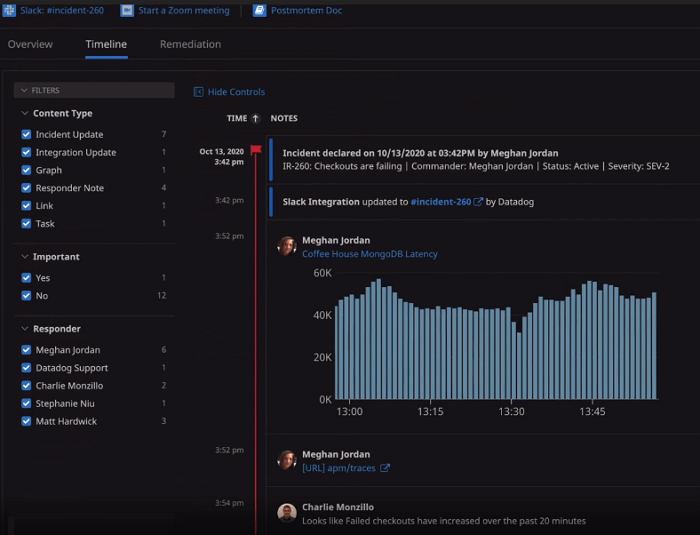Click the Time column sort arrow
The height and width of the screenshot is (535, 700).
point(256,118)
